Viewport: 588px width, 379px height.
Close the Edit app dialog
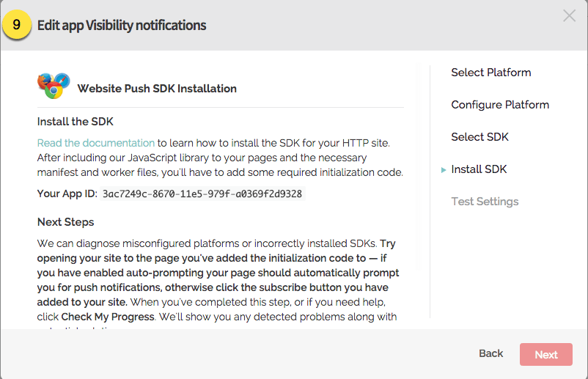(569, 16)
